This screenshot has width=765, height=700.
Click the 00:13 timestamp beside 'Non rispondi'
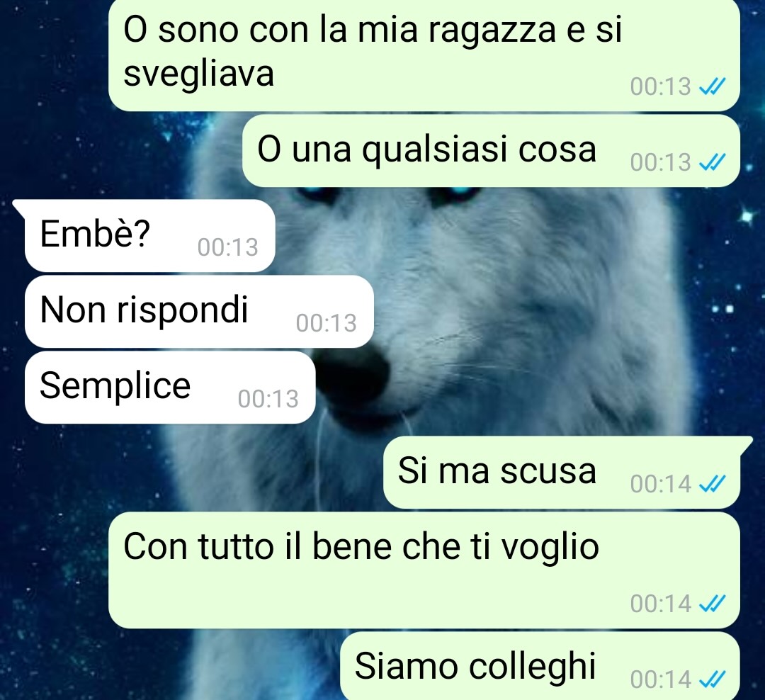tap(326, 323)
